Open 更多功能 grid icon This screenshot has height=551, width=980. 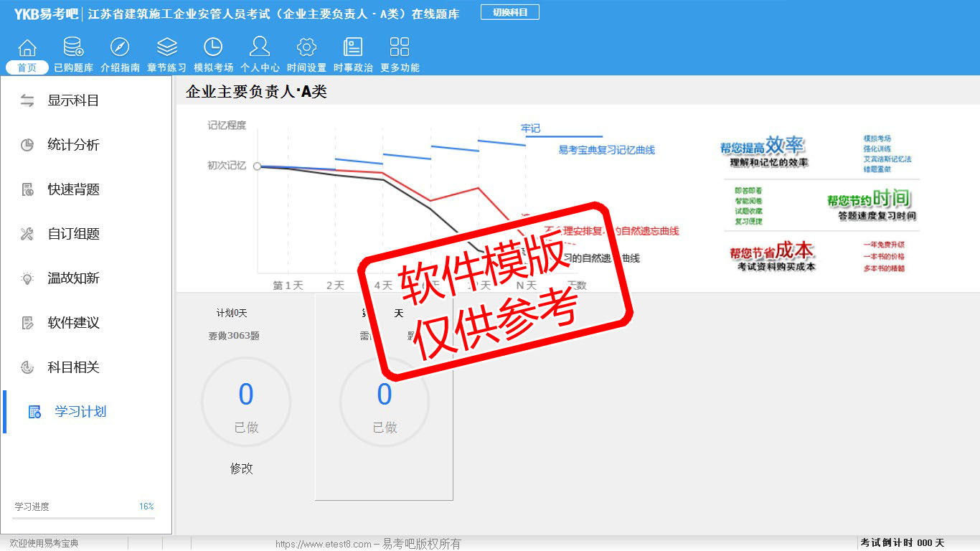(x=400, y=48)
